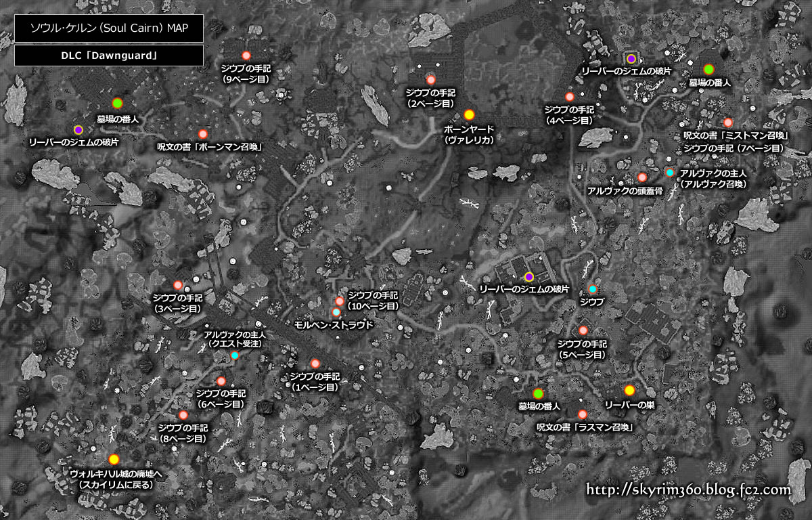The height and width of the screenshot is (520, 812).
Task: Click the label ボーンヤード (ヴァレリカ)
Action: (x=469, y=135)
